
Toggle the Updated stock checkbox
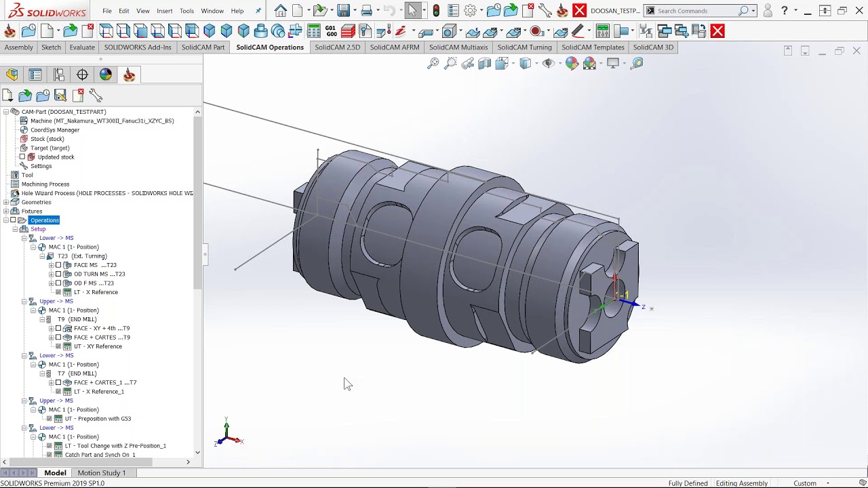pos(22,157)
